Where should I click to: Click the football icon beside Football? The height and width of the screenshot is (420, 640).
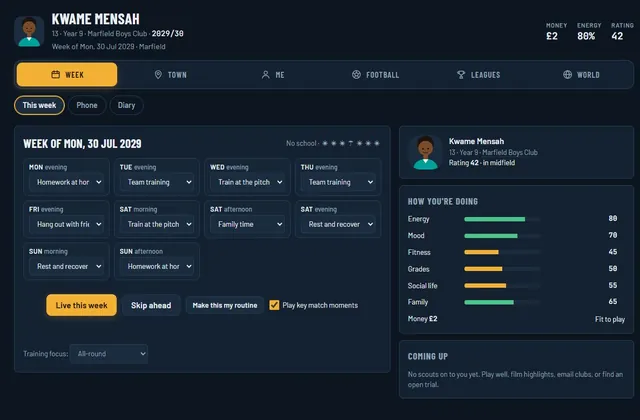[x=356, y=74]
